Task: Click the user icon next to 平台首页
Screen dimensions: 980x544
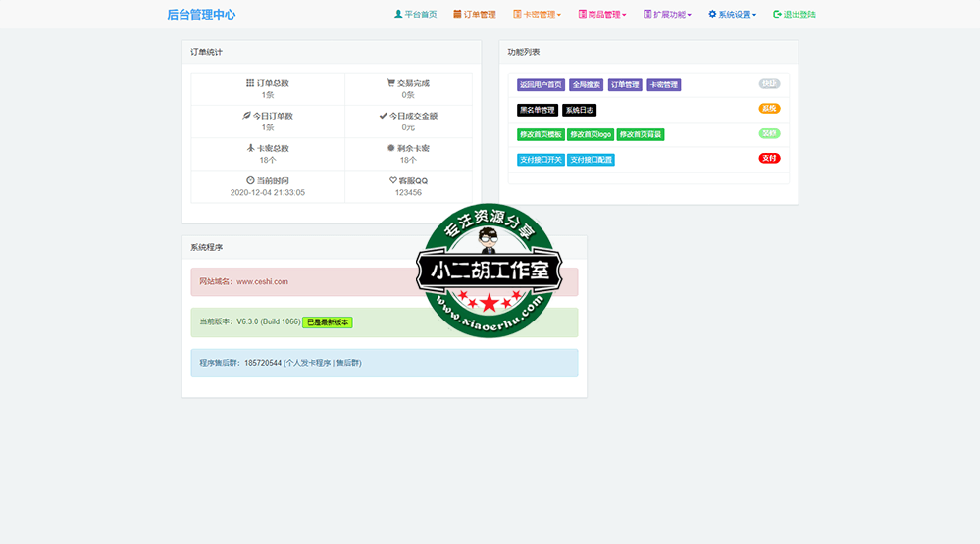Action: [398, 15]
